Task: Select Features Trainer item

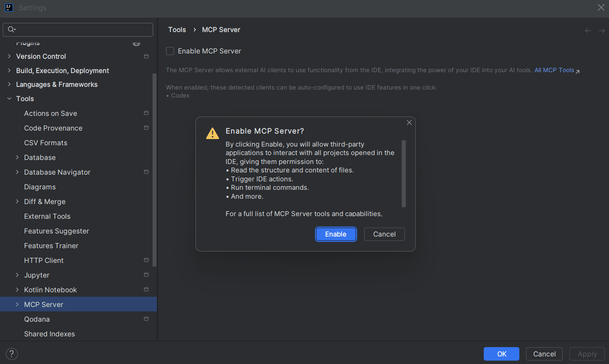Action: tap(51, 246)
